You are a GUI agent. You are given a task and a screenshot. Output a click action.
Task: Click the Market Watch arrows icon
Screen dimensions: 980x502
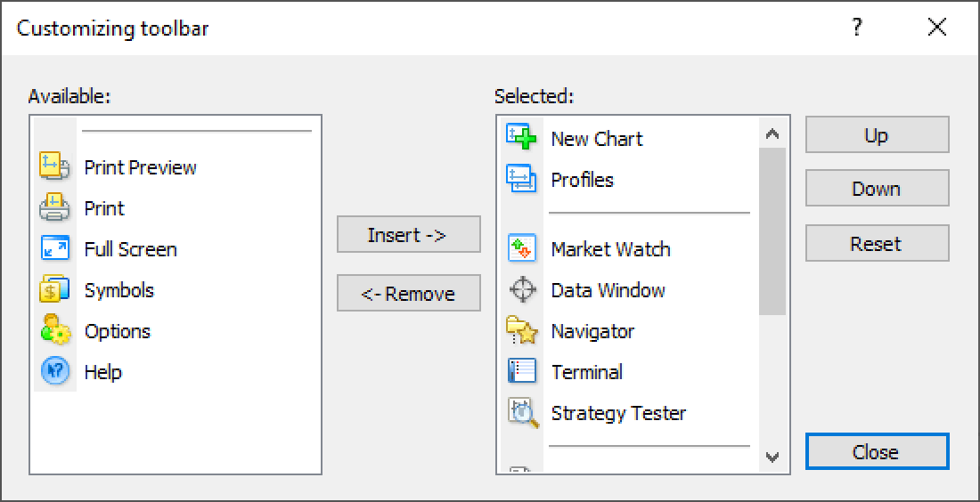tap(521, 249)
